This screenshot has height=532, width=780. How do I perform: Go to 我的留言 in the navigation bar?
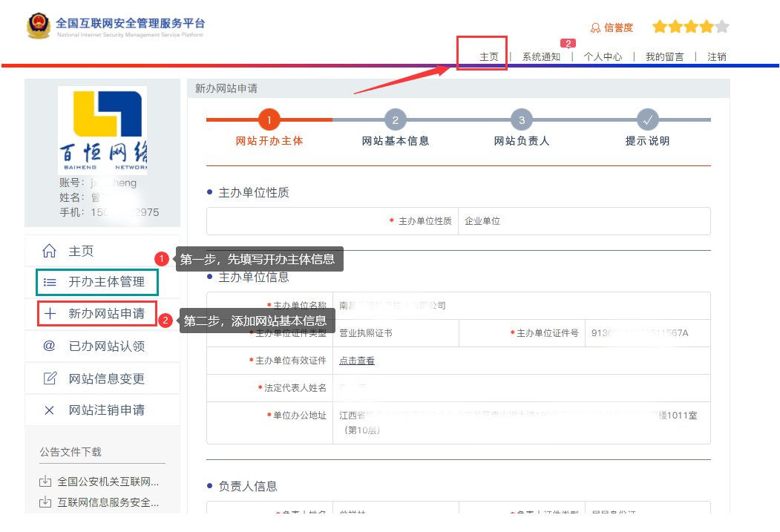(663, 56)
